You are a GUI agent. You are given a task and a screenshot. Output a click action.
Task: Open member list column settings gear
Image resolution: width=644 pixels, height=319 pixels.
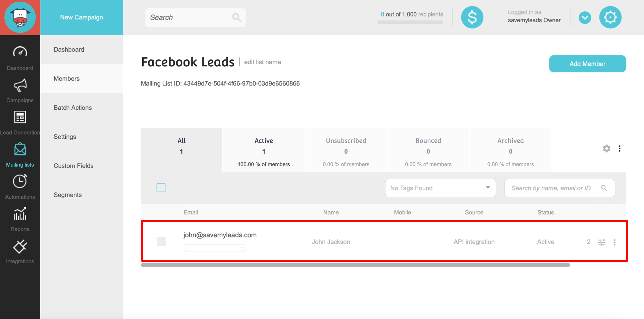(x=606, y=148)
